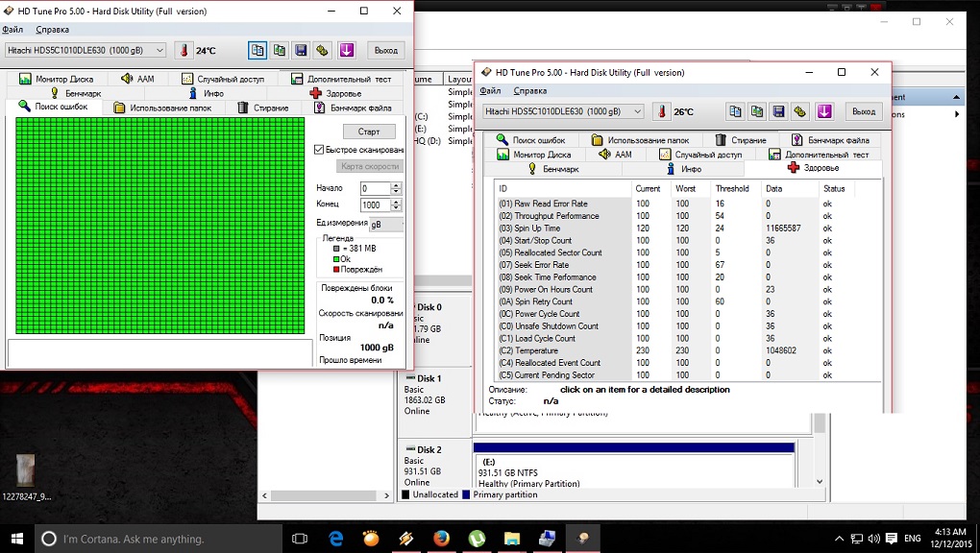Expand the Hitachi drive dropdown in the right window

click(637, 111)
